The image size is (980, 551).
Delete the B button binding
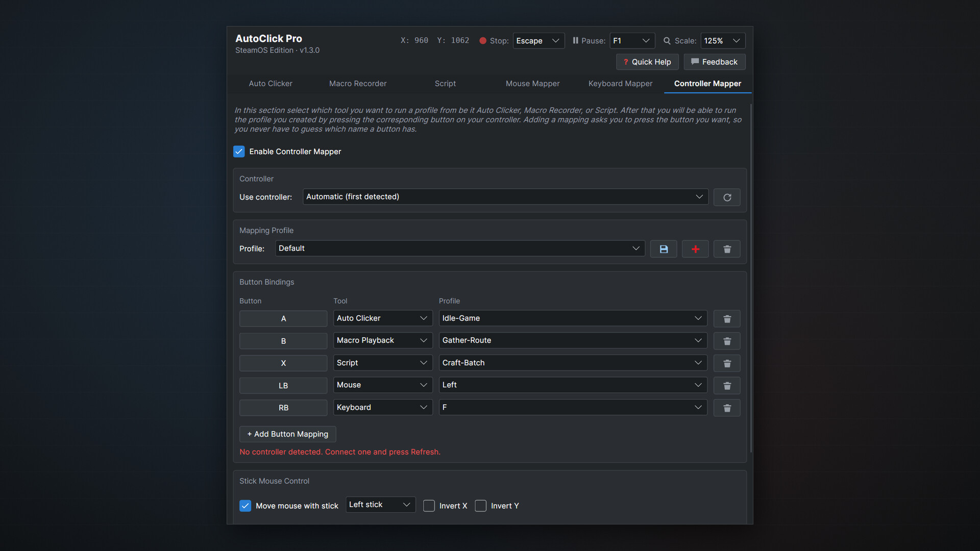[x=727, y=341]
